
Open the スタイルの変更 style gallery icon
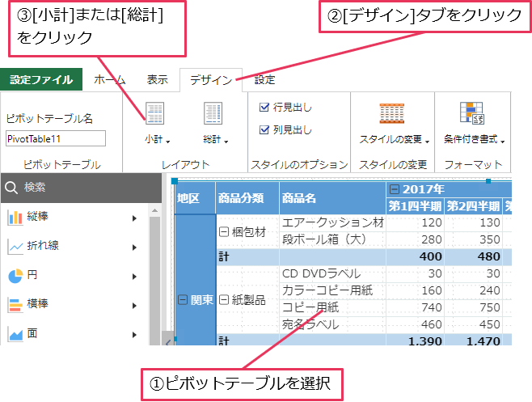coord(392,114)
